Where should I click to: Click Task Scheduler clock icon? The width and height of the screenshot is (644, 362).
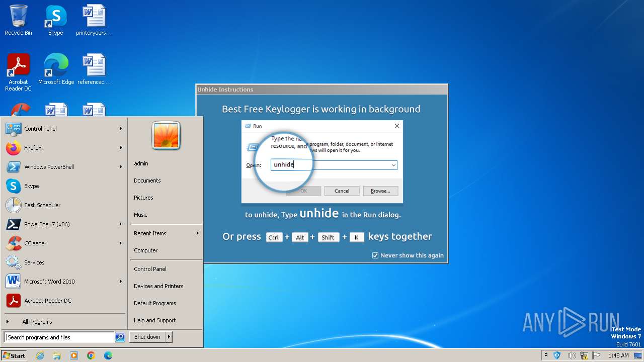tap(13, 205)
